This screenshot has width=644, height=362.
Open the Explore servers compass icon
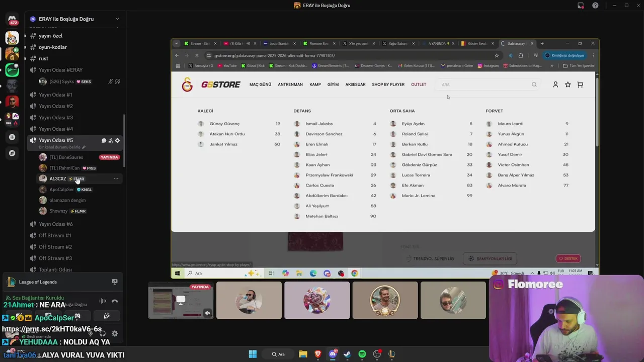pyautogui.click(x=12, y=153)
